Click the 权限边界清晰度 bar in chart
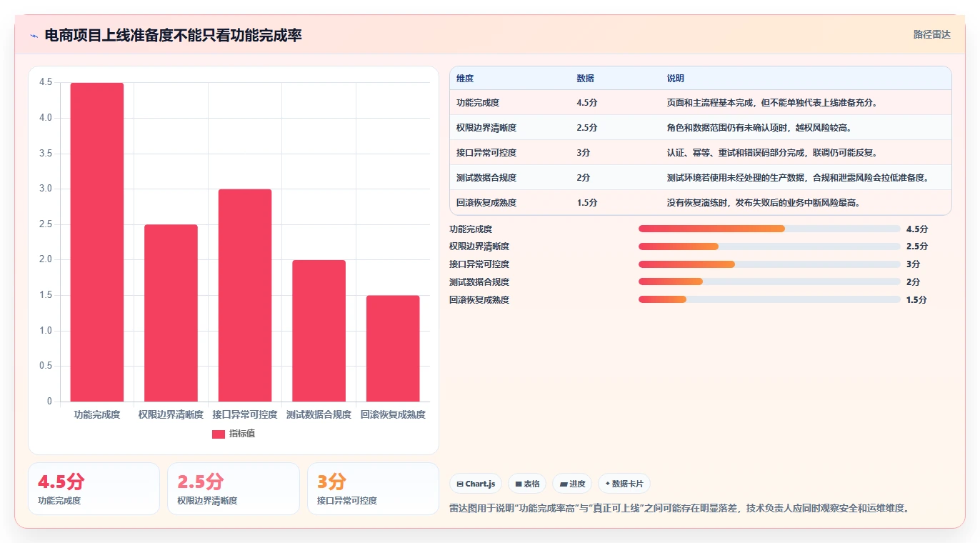This screenshot has width=980, height=543. [171, 313]
